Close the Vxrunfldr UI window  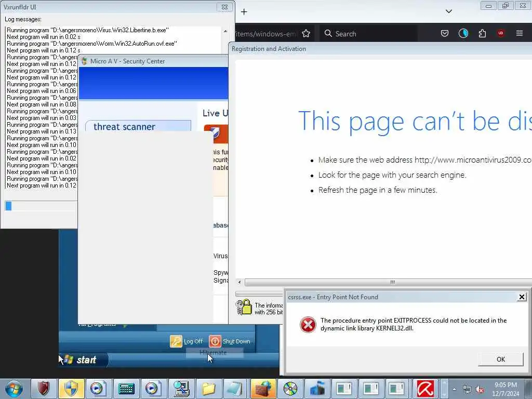point(224,7)
